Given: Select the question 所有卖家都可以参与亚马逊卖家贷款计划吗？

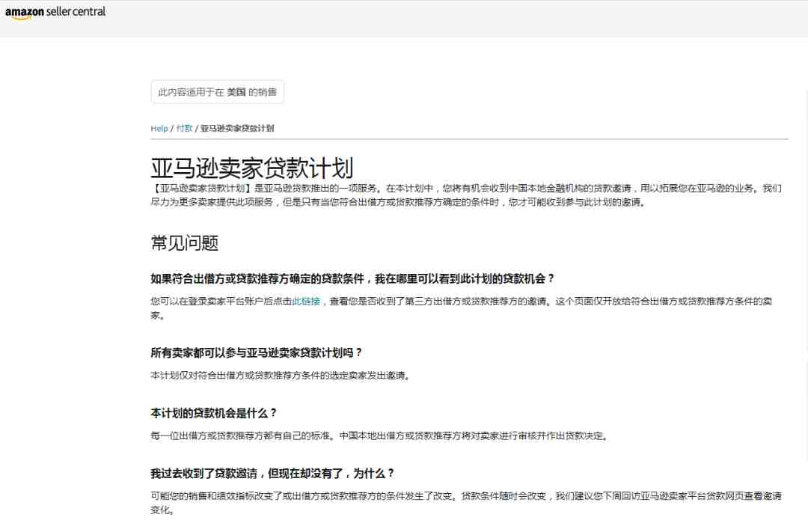Looking at the screenshot, I should (257, 353).
